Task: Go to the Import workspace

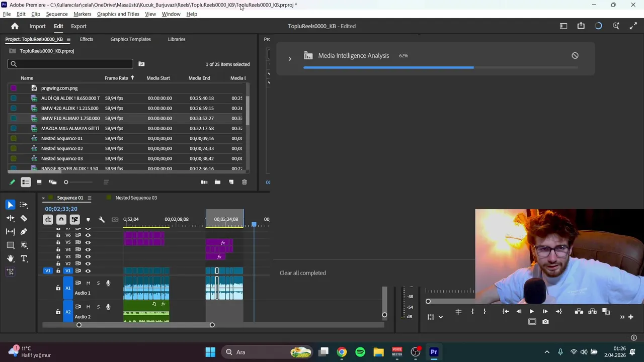Action: pyautogui.click(x=37, y=26)
